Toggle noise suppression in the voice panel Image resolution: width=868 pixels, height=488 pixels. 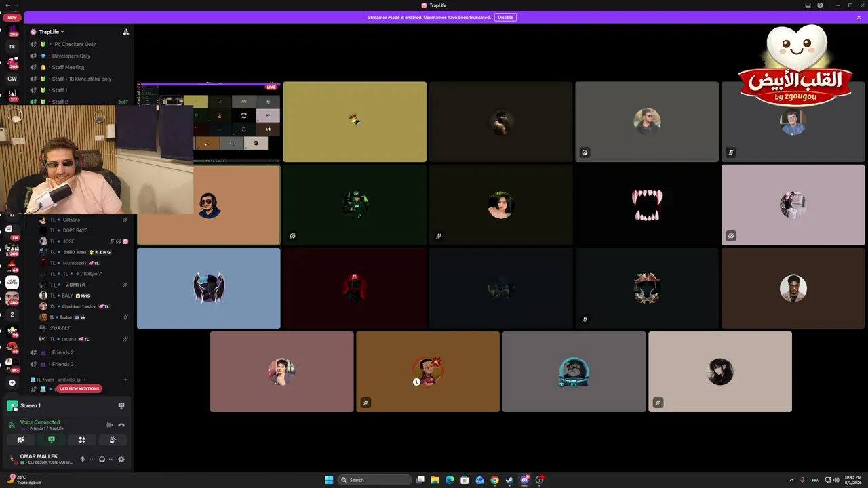point(108,425)
